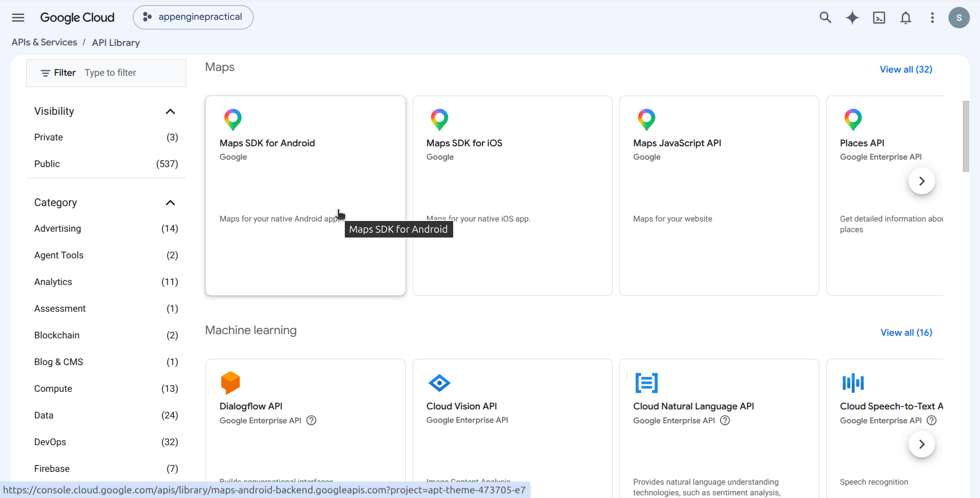The height and width of the screenshot is (498, 980).
Task: Open the main navigation hamburger menu
Action: pos(18,18)
